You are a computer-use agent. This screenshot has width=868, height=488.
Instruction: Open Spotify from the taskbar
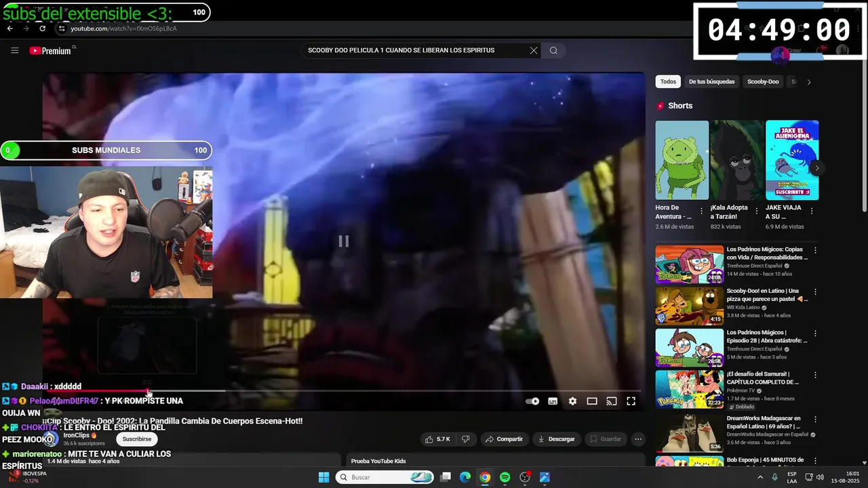click(x=505, y=477)
